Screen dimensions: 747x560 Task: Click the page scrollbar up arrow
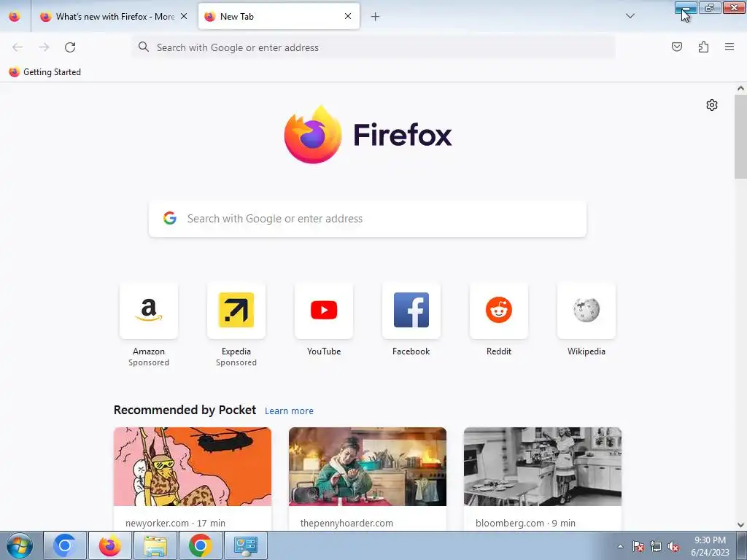(741, 88)
